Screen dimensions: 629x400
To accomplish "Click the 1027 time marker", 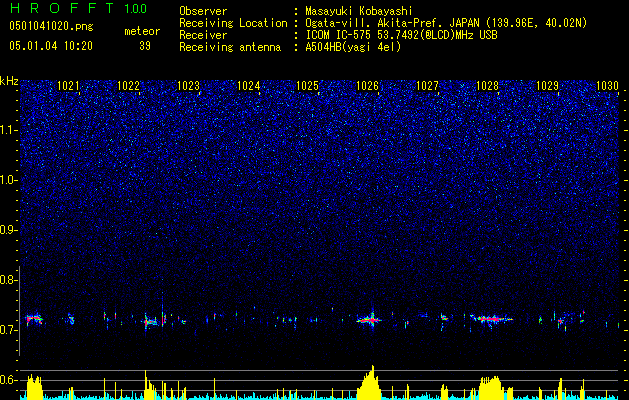I will (427, 86).
